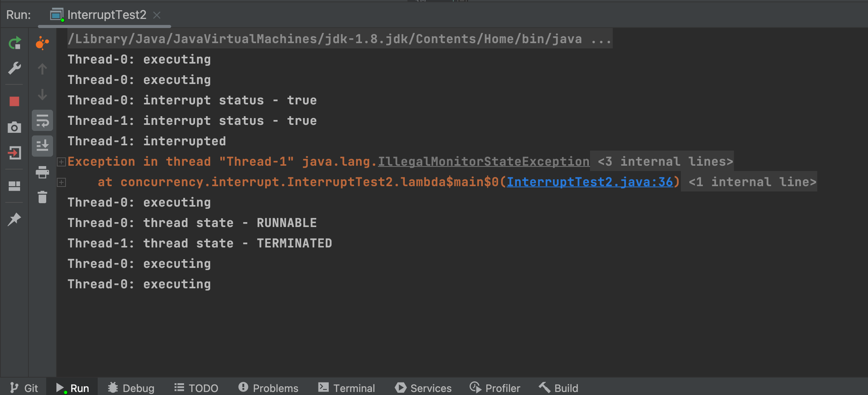Click the java command line path text

coord(340,39)
